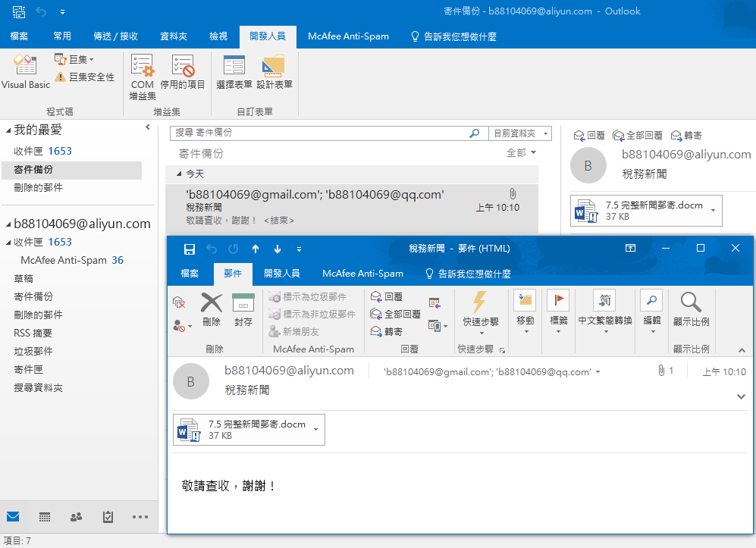Open the 檔案 tab in message window
Viewport: 756px width, 548px height.
point(190,274)
